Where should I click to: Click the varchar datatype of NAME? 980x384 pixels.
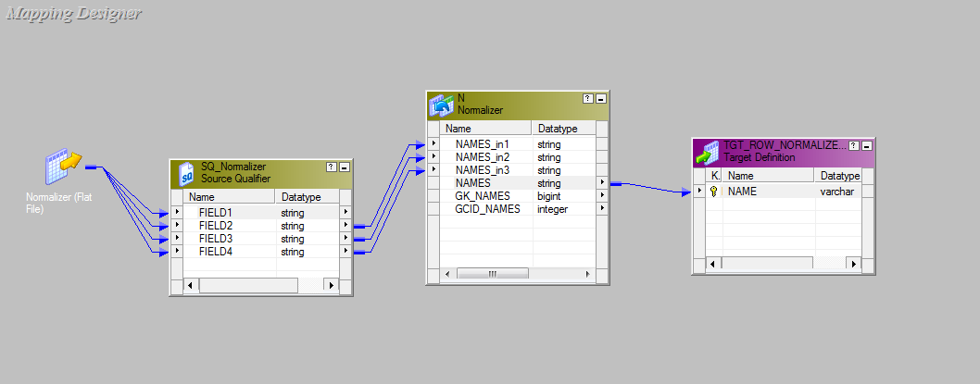(x=836, y=192)
